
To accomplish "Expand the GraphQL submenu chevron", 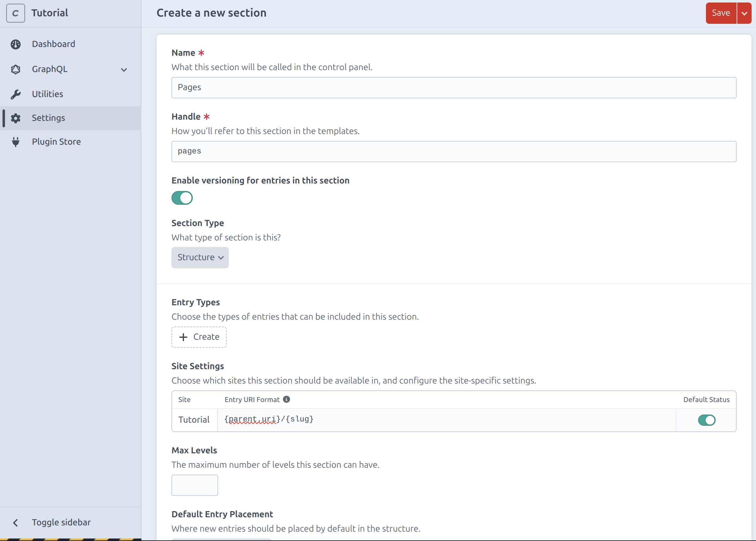I will tap(124, 70).
